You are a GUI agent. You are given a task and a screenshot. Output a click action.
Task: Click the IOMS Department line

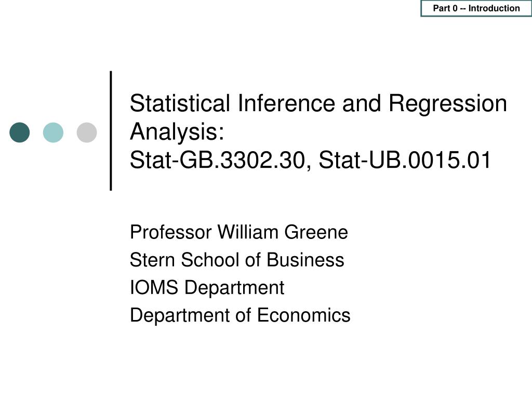207,288
